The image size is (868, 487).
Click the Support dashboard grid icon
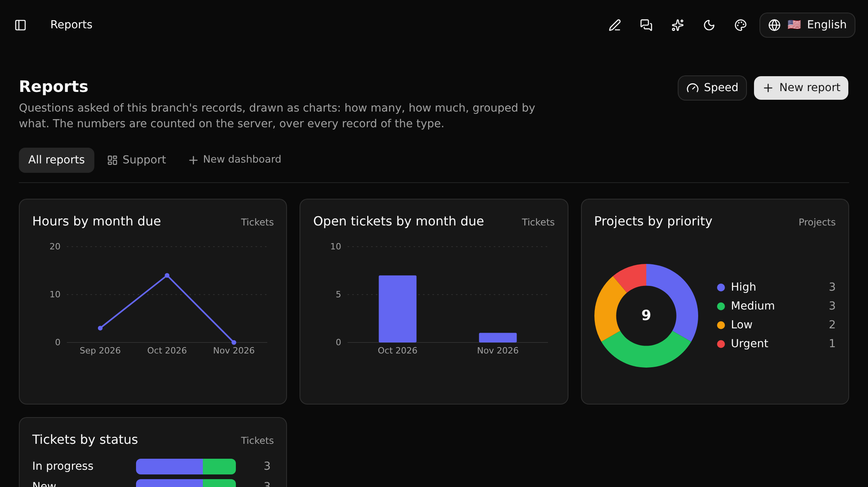point(112,160)
